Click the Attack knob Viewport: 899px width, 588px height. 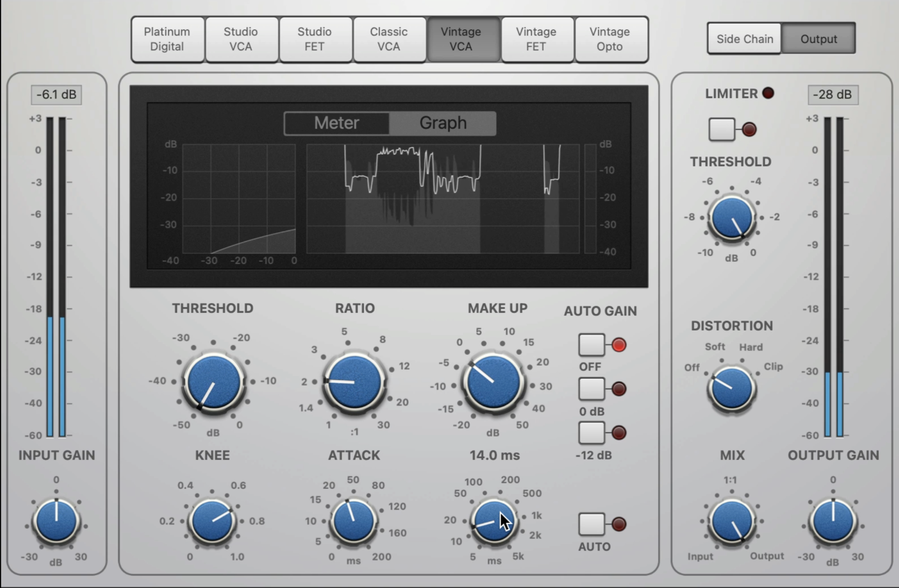pos(353,520)
